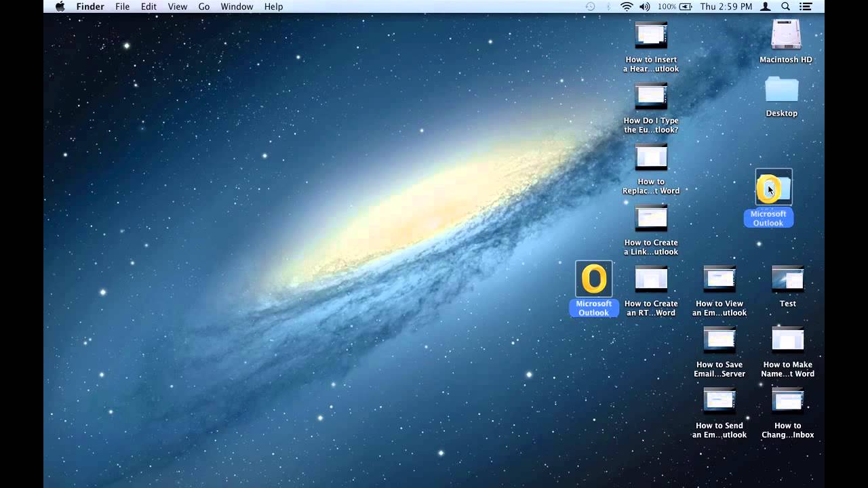Open the Microsoft Outlook desktop icon

coord(593,279)
